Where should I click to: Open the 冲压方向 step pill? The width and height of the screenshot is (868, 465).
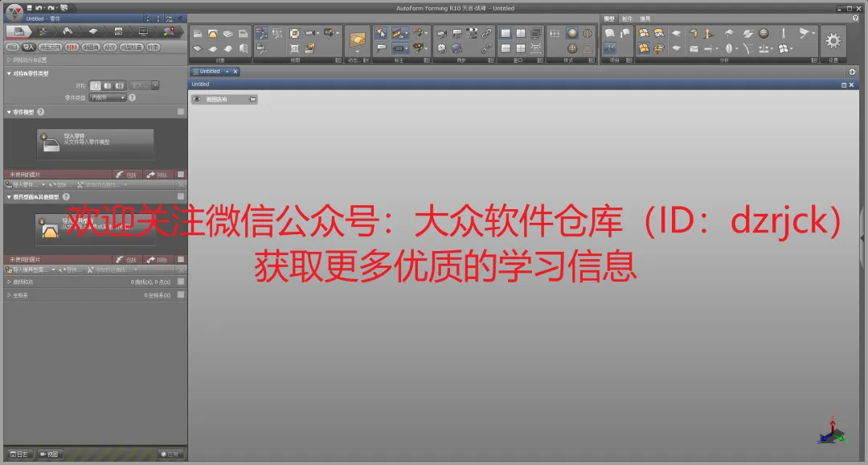pyautogui.click(x=50, y=47)
